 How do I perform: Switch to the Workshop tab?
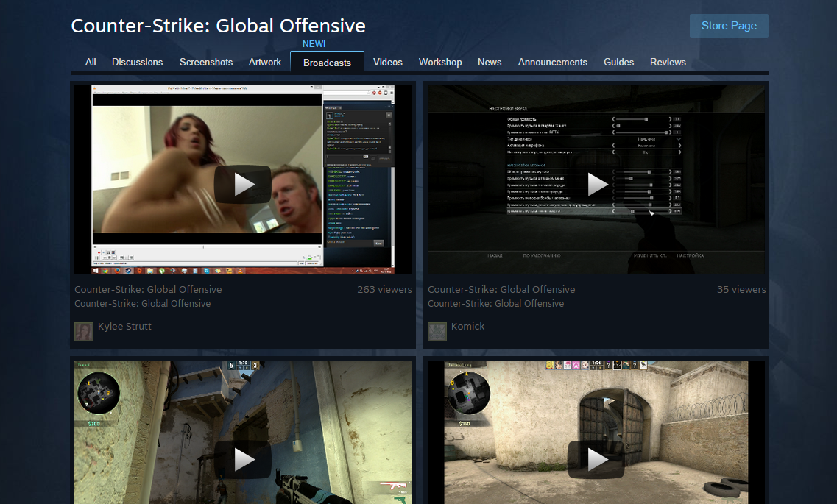tap(440, 63)
